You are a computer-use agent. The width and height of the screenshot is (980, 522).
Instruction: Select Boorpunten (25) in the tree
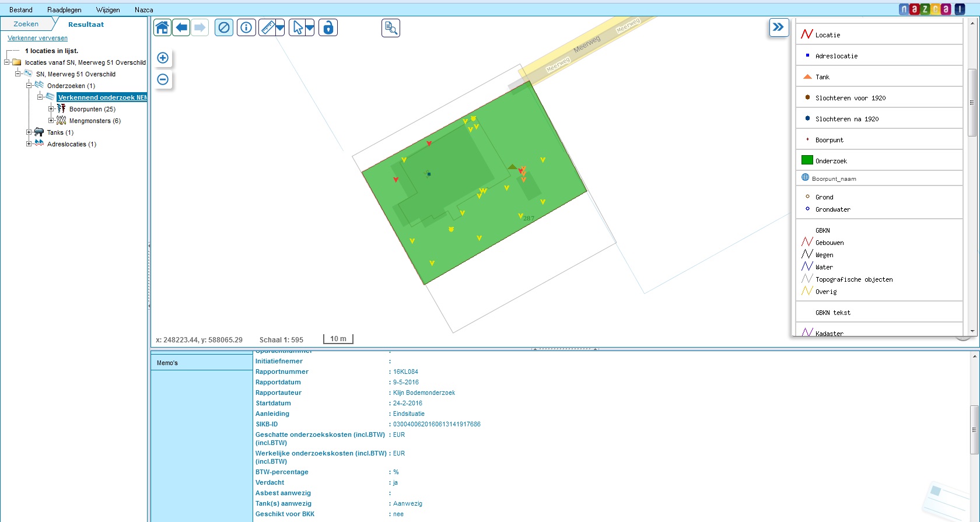[92, 109]
